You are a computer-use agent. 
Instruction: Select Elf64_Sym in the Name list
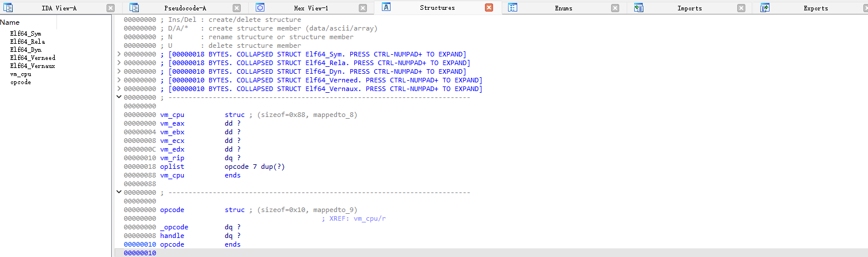(25, 33)
